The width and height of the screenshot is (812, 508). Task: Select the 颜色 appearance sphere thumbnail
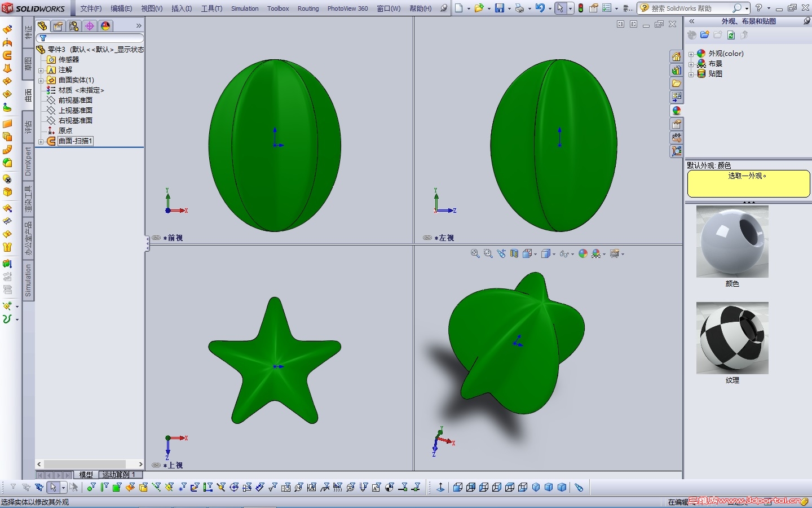tap(732, 242)
